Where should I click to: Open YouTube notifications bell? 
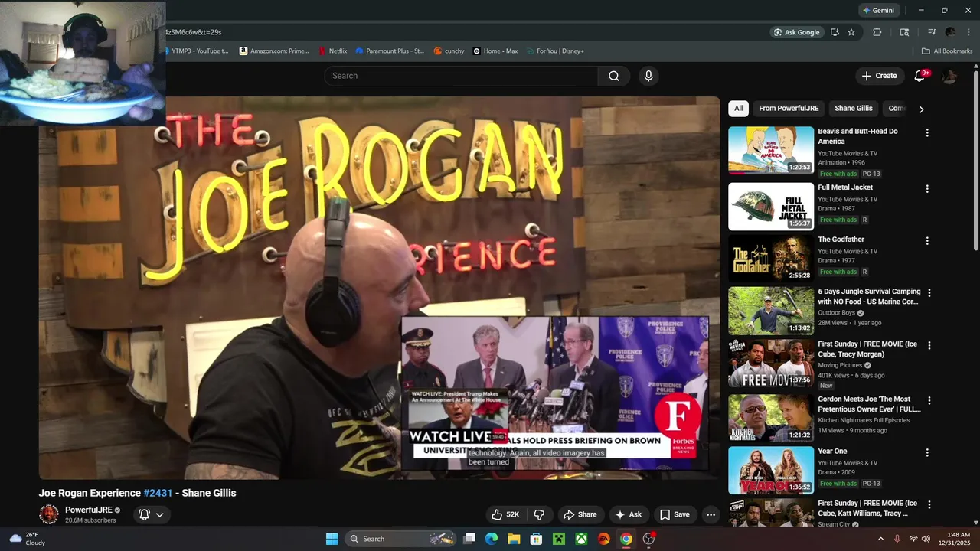point(920,76)
